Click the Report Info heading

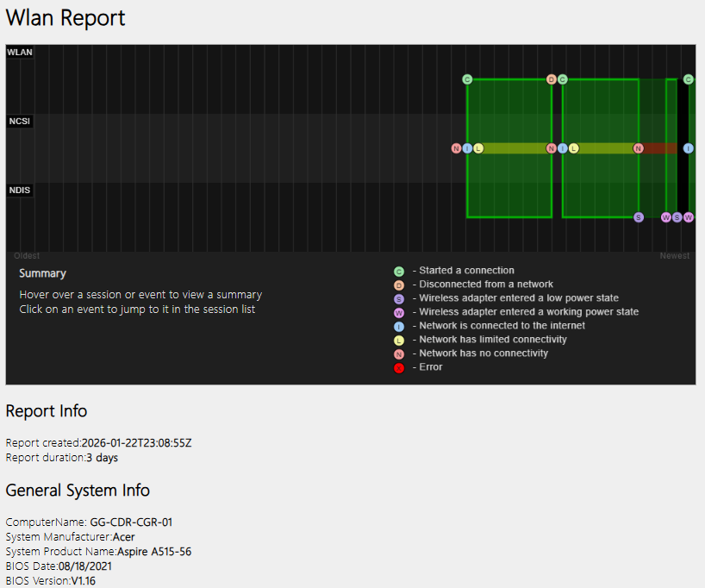[x=47, y=411]
